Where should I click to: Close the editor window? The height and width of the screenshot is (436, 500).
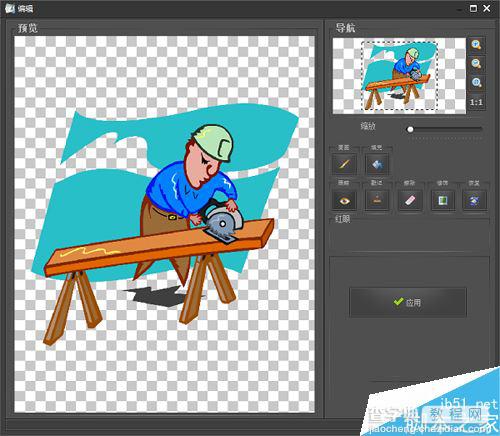487,8
